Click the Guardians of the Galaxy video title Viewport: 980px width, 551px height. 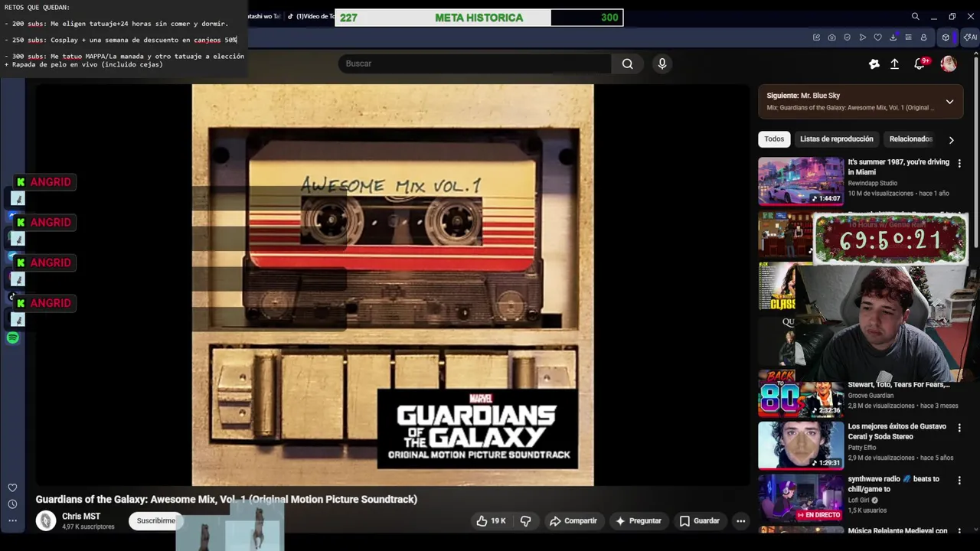click(x=227, y=499)
